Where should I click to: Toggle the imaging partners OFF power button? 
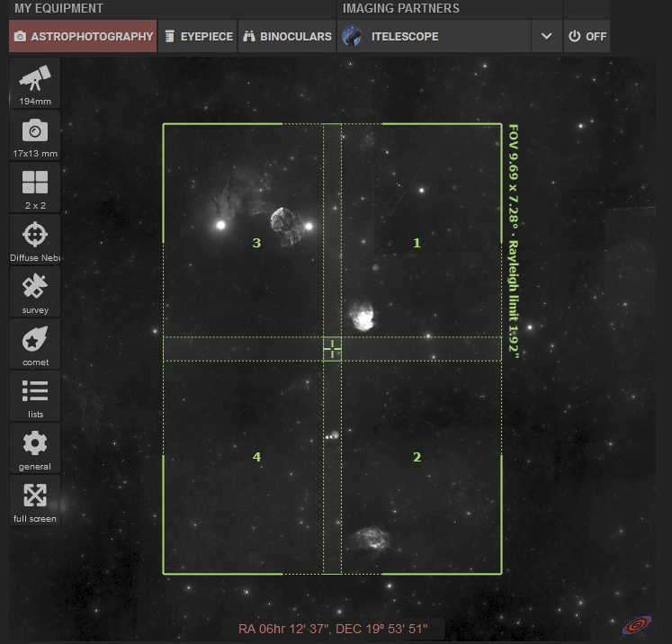coord(587,36)
